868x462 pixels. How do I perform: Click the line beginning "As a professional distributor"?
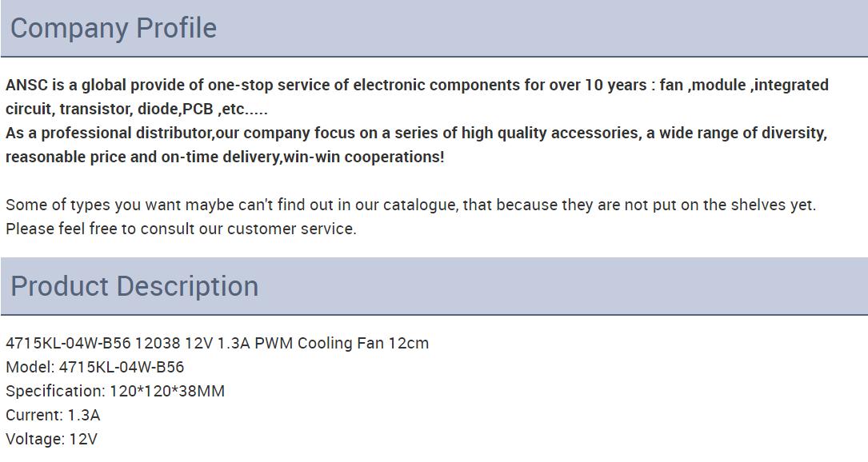click(x=240, y=133)
